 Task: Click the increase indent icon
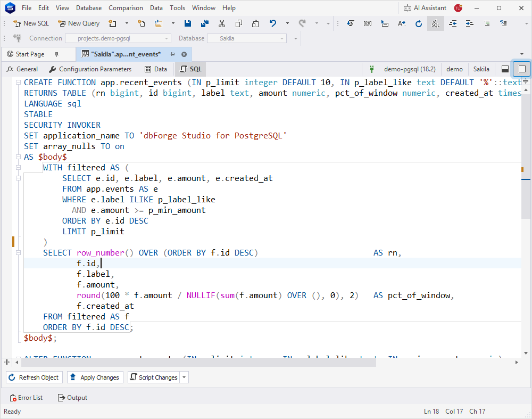(470, 23)
